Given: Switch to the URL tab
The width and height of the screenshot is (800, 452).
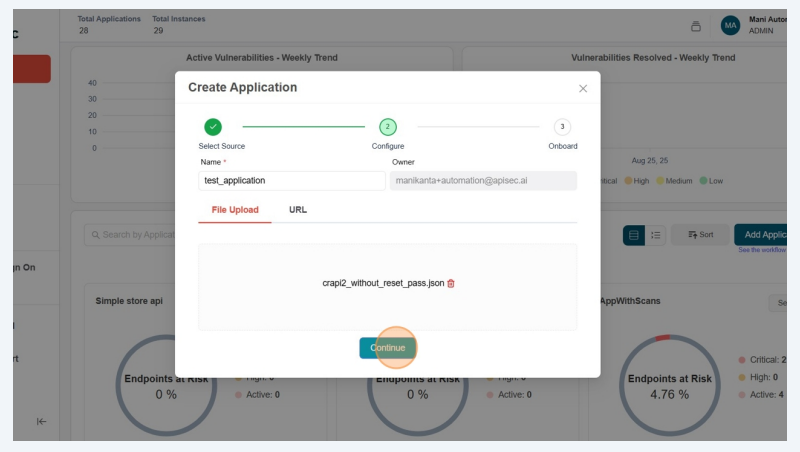Looking at the screenshot, I should point(298,210).
